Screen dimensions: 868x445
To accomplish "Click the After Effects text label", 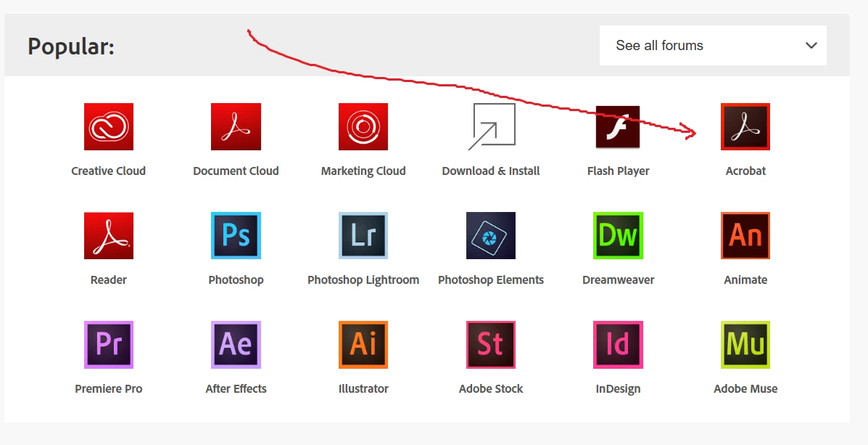I will point(236,389).
